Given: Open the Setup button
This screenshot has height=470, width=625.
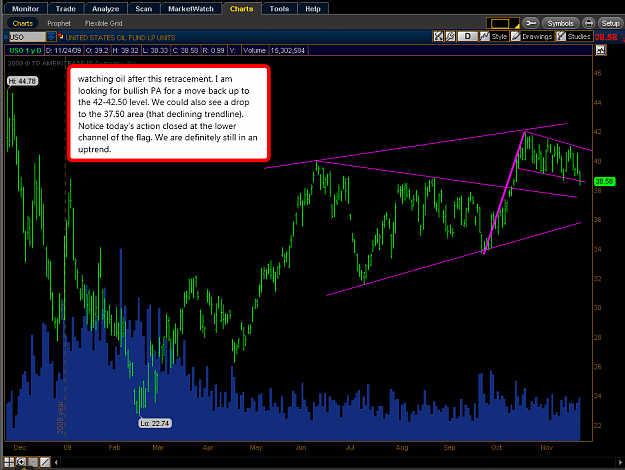Looking at the screenshot, I should click(610, 23).
